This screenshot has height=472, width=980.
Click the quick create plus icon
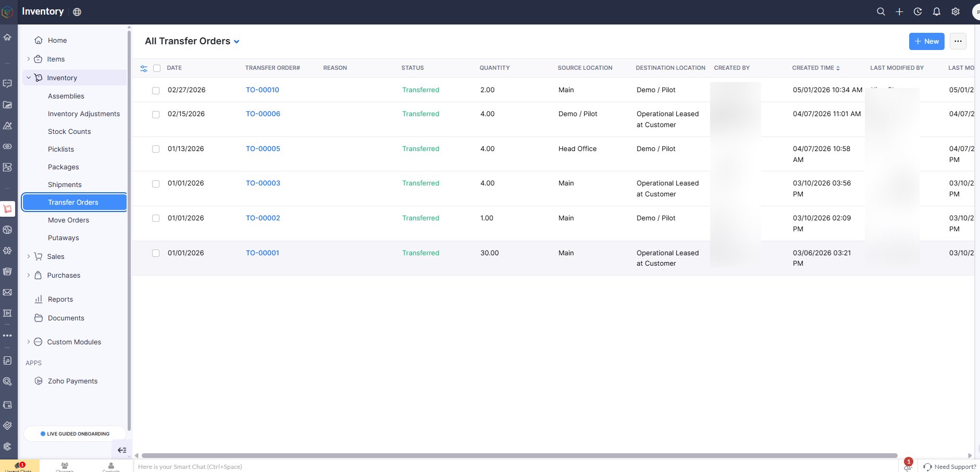(899, 11)
